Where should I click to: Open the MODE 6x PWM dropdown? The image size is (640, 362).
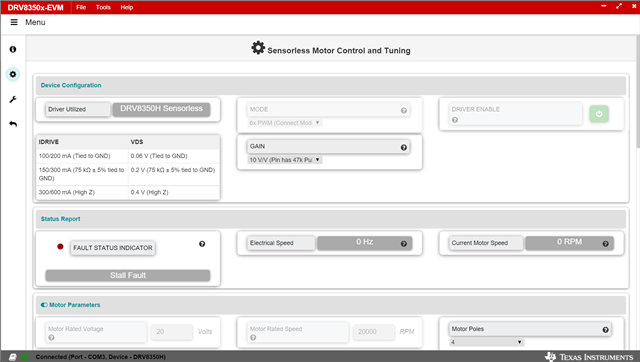284,123
